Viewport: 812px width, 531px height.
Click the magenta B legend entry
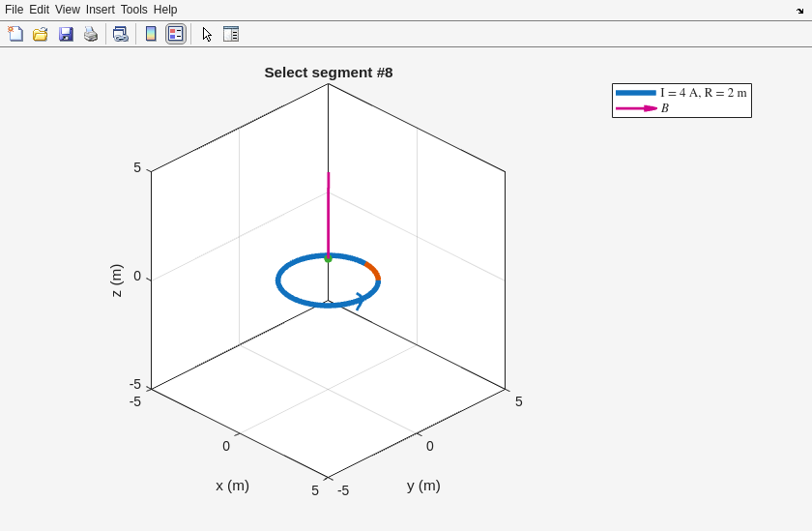click(664, 108)
